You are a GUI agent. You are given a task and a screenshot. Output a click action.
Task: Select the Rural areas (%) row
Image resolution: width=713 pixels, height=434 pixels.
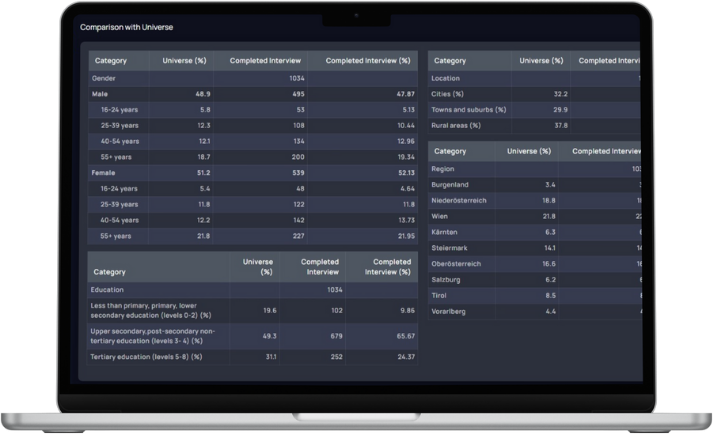(x=456, y=125)
